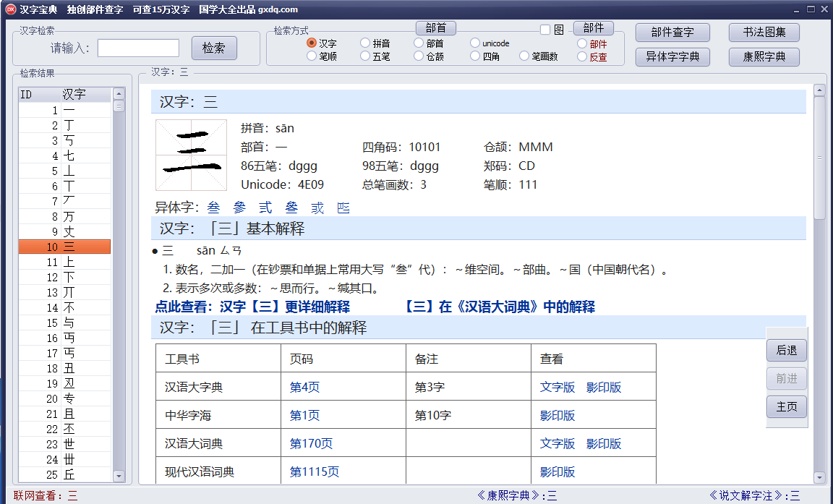The image size is (833, 504).
Task: Focus the 请输入 search input field
Action: coord(139,48)
